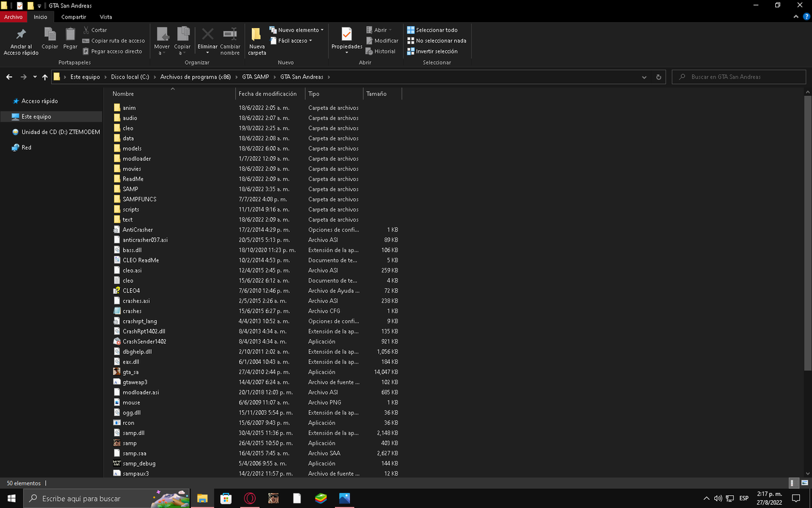
Task: Open the notification center icon
Action: click(x=796, y=498)
